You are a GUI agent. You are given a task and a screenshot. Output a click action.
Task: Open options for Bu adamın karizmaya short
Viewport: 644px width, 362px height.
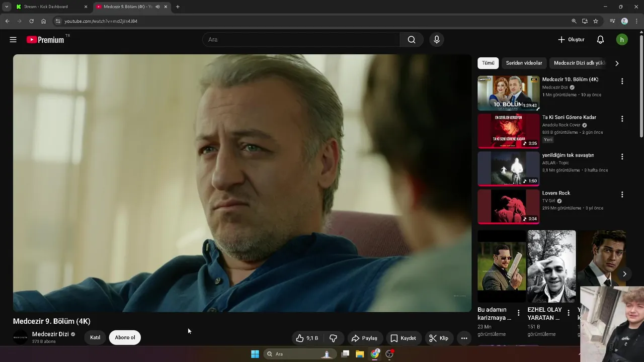tap(519, 313)
